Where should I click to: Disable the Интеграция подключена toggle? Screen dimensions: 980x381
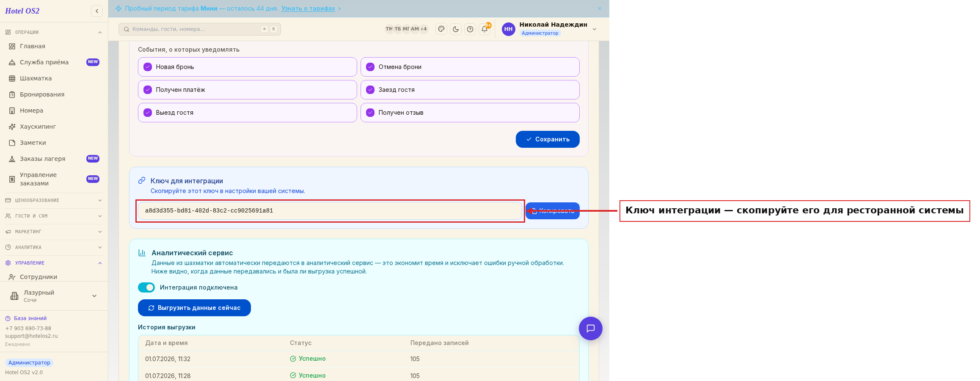point(146,287)
